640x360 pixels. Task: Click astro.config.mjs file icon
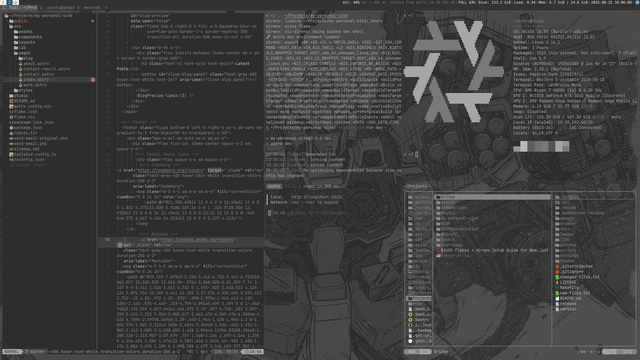pos(11,106)
